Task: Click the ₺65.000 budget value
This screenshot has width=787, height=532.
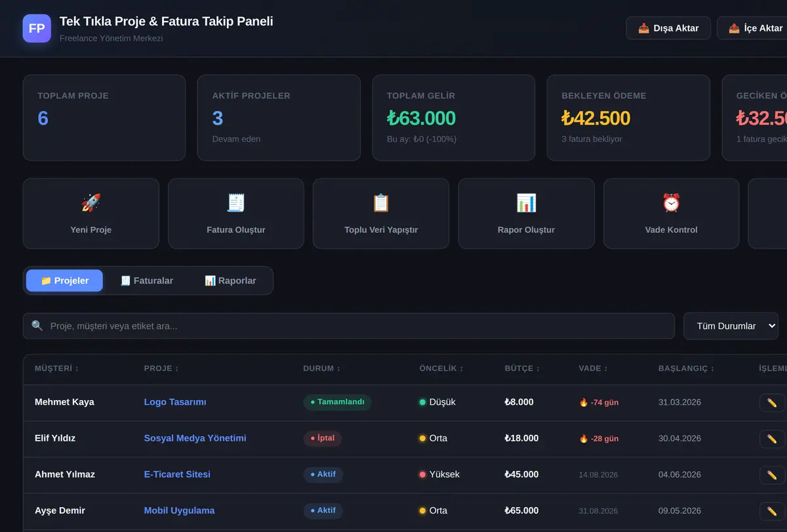Action: (521, 510)
